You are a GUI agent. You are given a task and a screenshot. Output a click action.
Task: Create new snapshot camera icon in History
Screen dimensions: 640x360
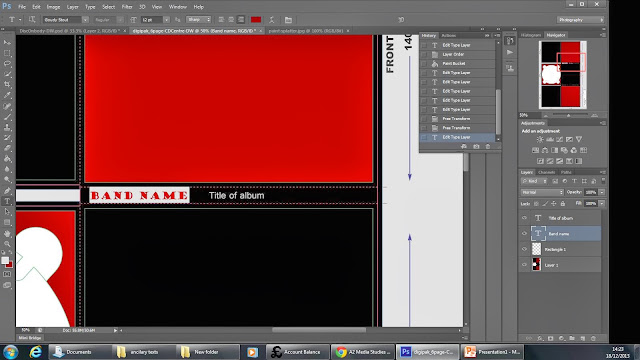(476, 147)
